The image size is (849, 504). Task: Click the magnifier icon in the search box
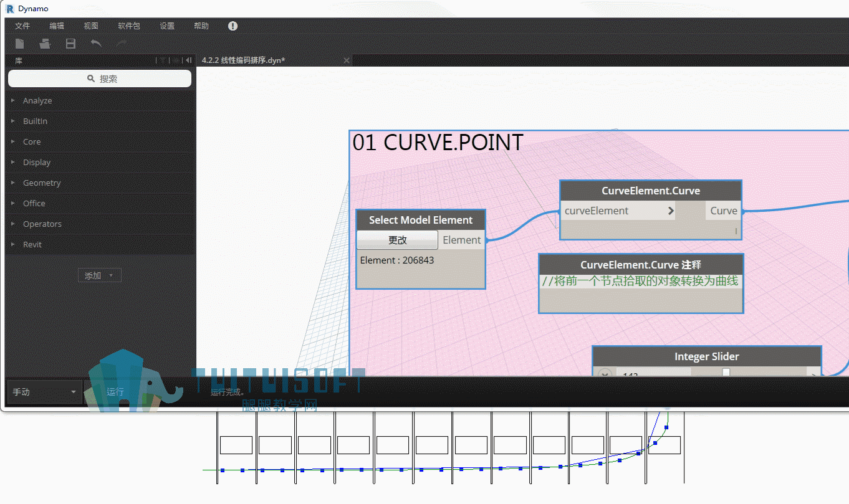[91, 78]
